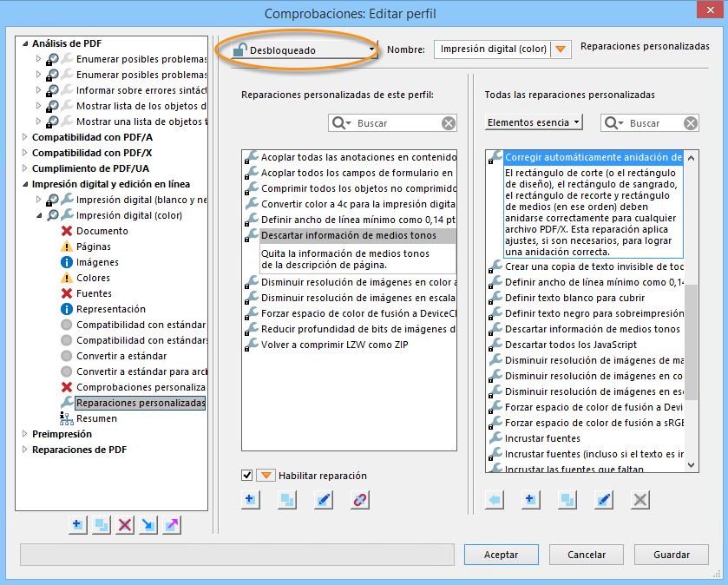Image resolution: width=728 pixels, height=585 pixels.
Task: Expand Compatibilidad con PDF/X
Action: [25, 153]
